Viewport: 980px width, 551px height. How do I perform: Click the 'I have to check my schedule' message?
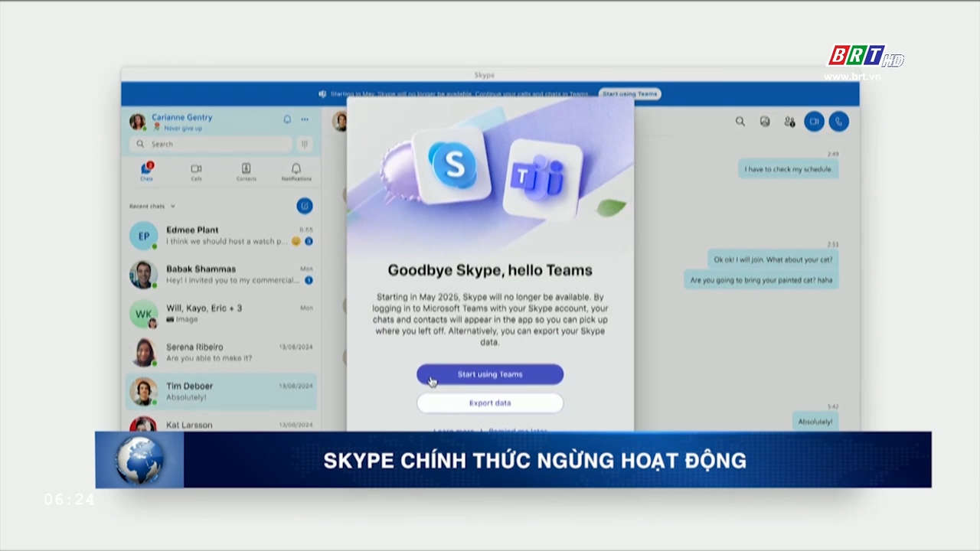pyautogui.click(x=788, y=169)
